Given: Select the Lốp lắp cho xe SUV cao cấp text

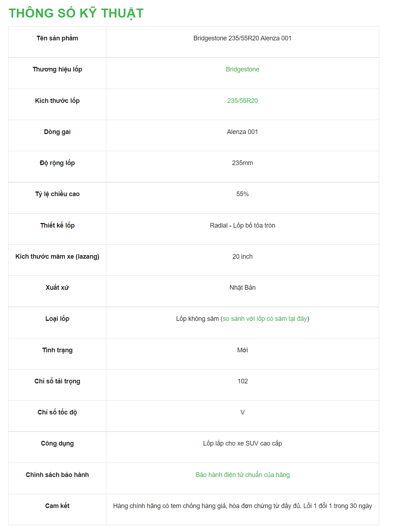Looking at the screenshot, I should coord(242,443).
